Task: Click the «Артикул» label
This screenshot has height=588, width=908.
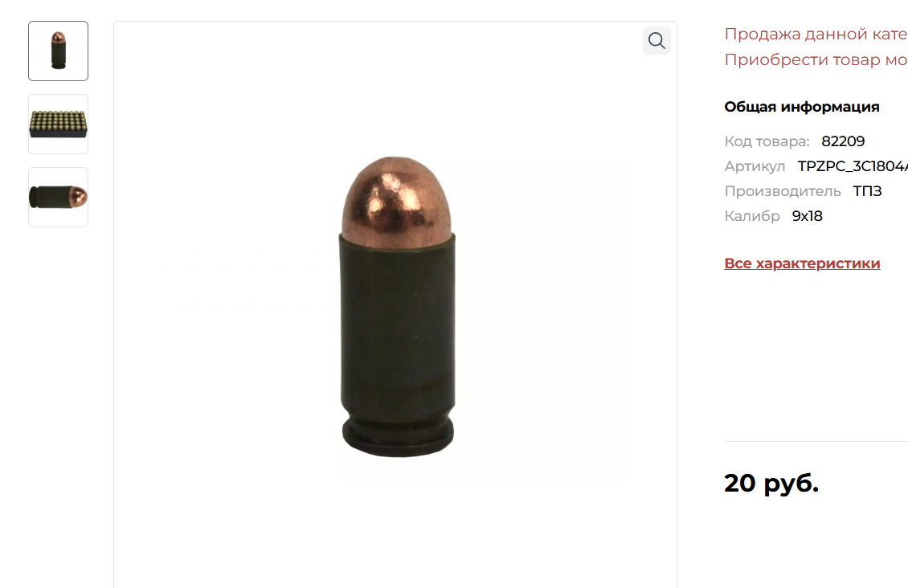Action: (x=755, y=166)
